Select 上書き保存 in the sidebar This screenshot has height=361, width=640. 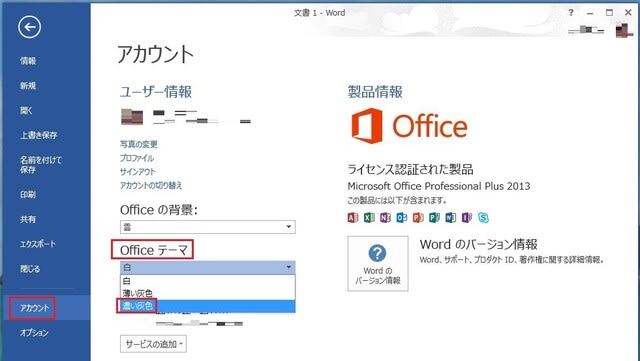pos(39,135)
